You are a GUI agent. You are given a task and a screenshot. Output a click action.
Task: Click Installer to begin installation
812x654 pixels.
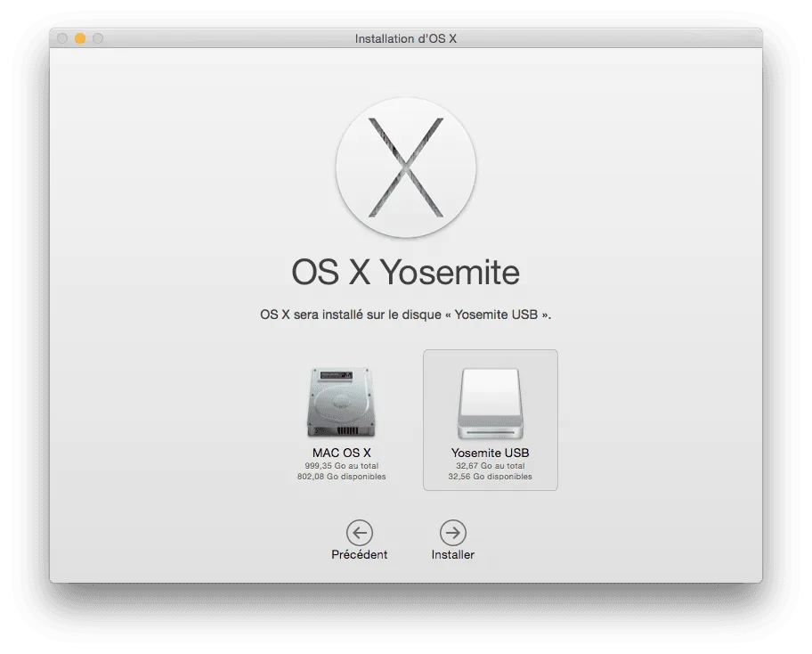(x=453, y=539)
